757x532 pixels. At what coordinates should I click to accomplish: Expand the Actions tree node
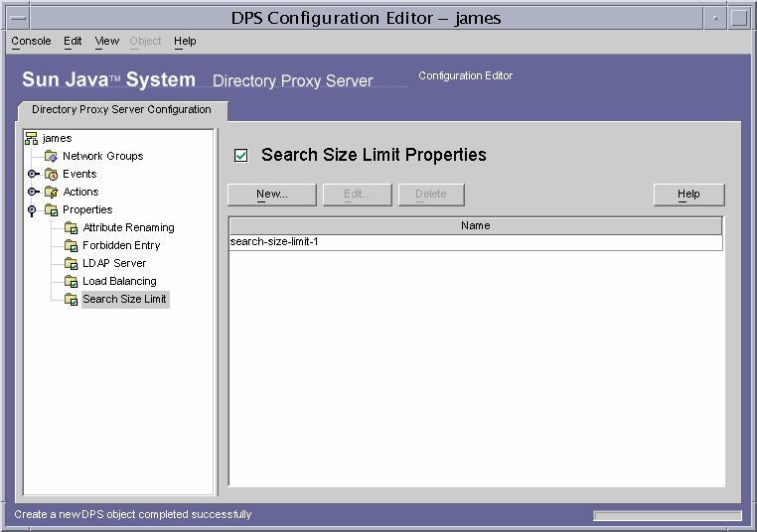[x=33, y=192]
